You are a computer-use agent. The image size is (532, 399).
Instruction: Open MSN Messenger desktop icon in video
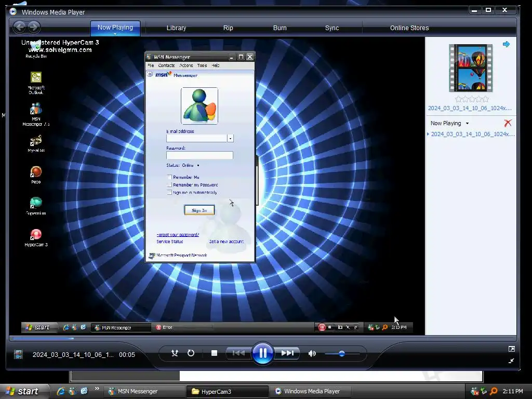(36, 114)
